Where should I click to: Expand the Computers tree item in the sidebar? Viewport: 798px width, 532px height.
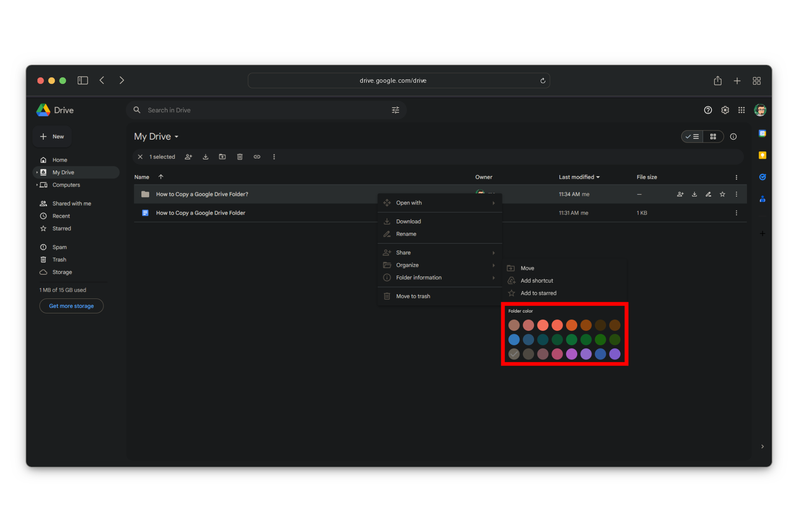tap(37, 185)
